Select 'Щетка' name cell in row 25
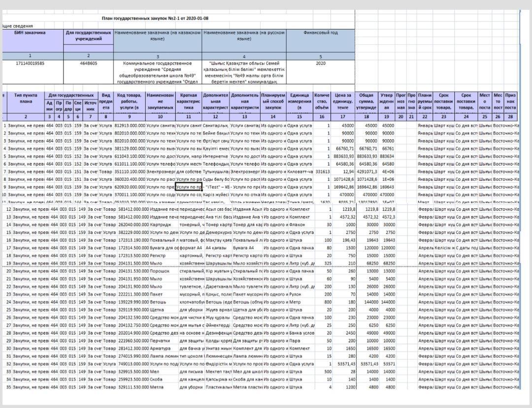Viewport: 532px width, 408px height. coord(164,310)
